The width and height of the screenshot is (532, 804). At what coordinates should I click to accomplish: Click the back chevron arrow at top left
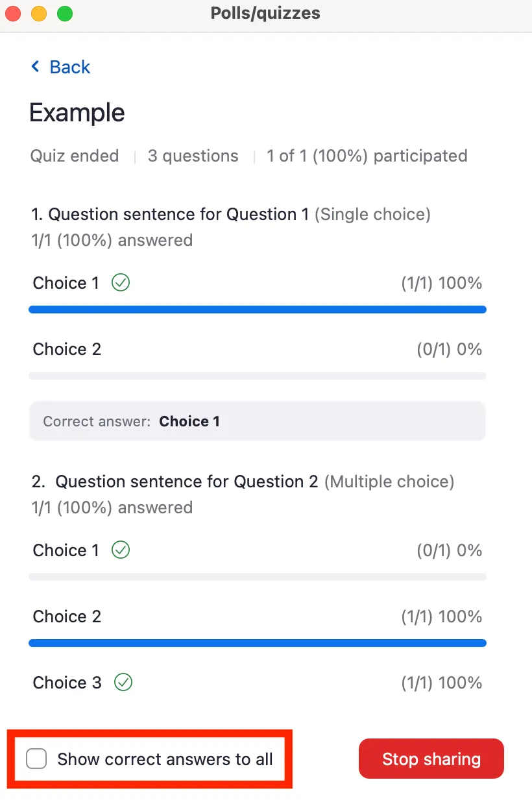[36, 66]
